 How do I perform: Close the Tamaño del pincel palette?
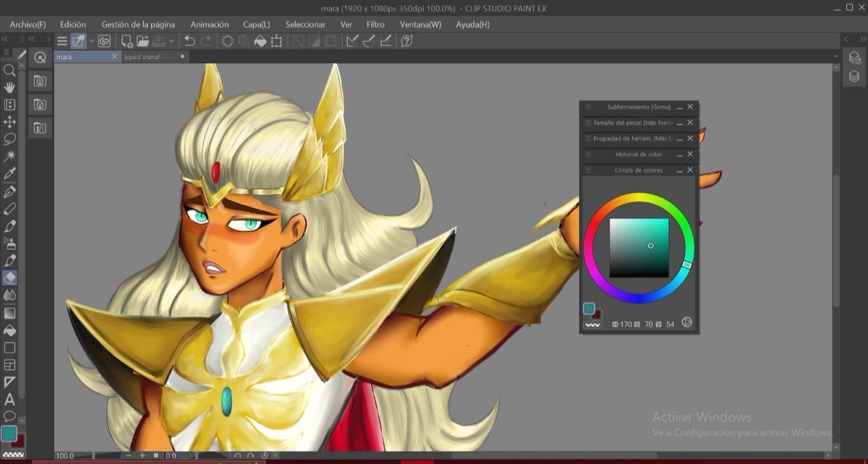pos(690,123)
